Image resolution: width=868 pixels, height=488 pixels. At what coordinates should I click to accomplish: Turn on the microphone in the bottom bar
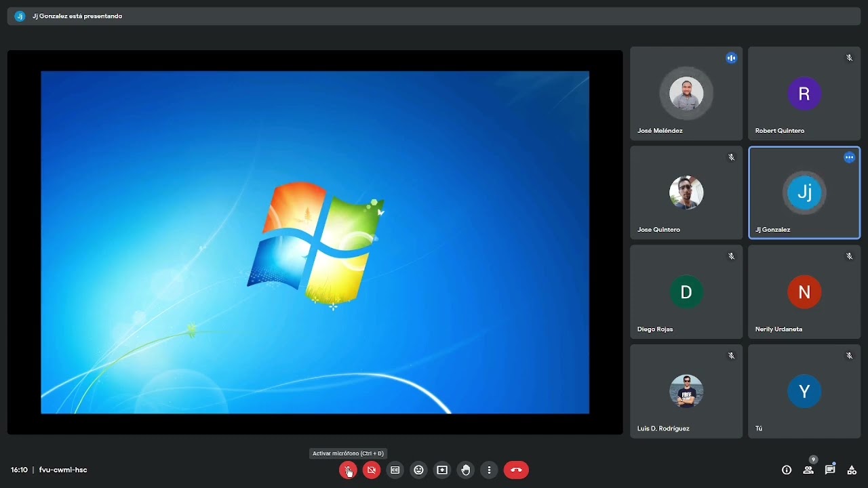coord(348,470)
